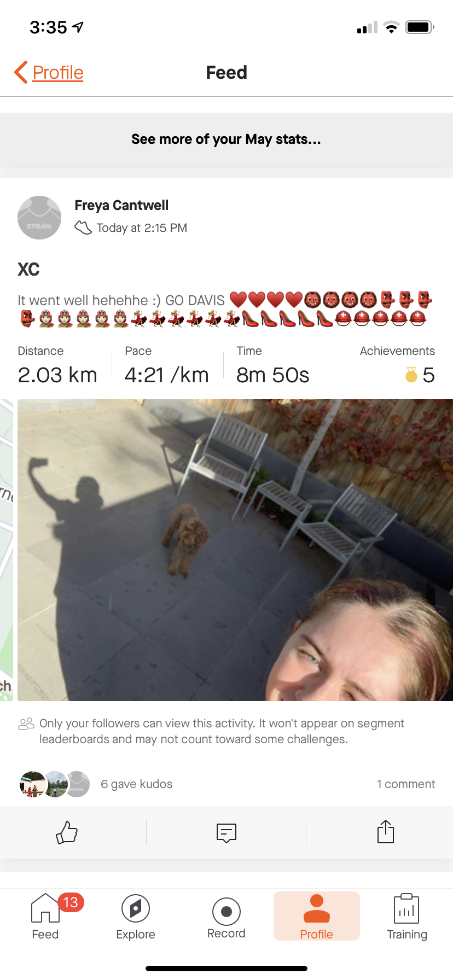Open the 1 comment link
453x980 pixels.
(x=406, y=784)
